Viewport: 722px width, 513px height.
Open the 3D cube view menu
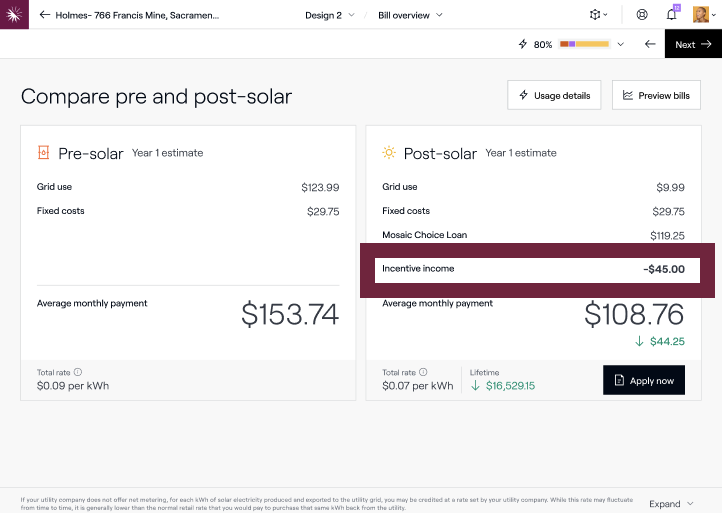(x=598, y=15)
